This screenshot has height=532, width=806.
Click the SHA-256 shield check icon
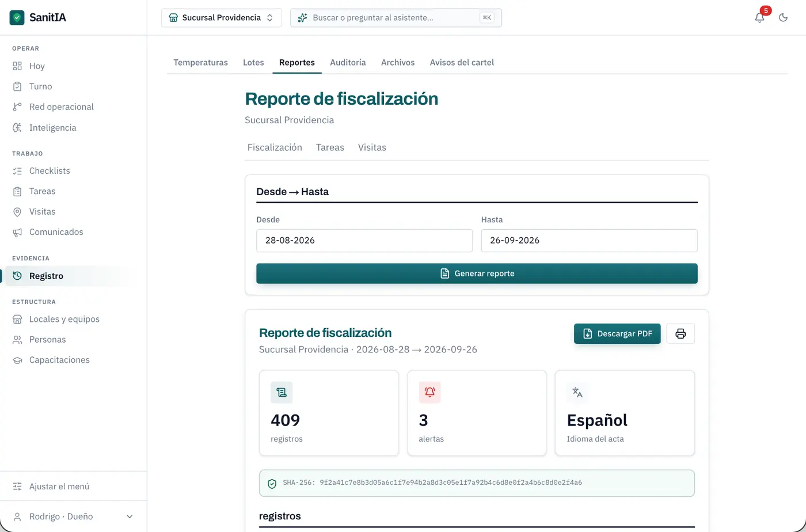(x=272, y=484)
